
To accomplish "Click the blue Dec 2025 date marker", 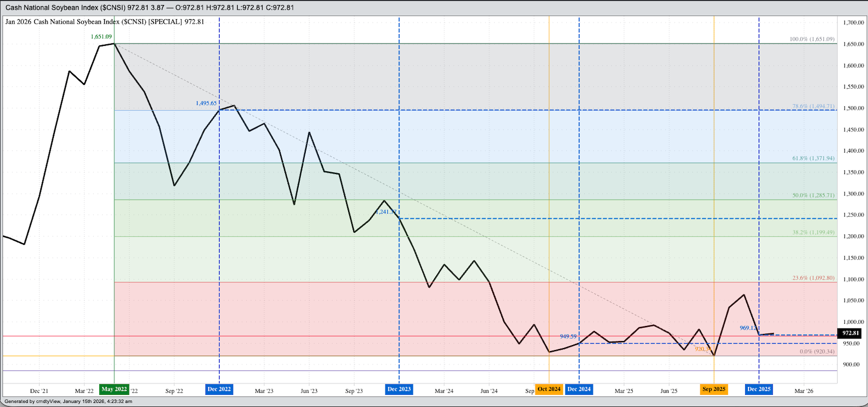I will click(759, 389).
